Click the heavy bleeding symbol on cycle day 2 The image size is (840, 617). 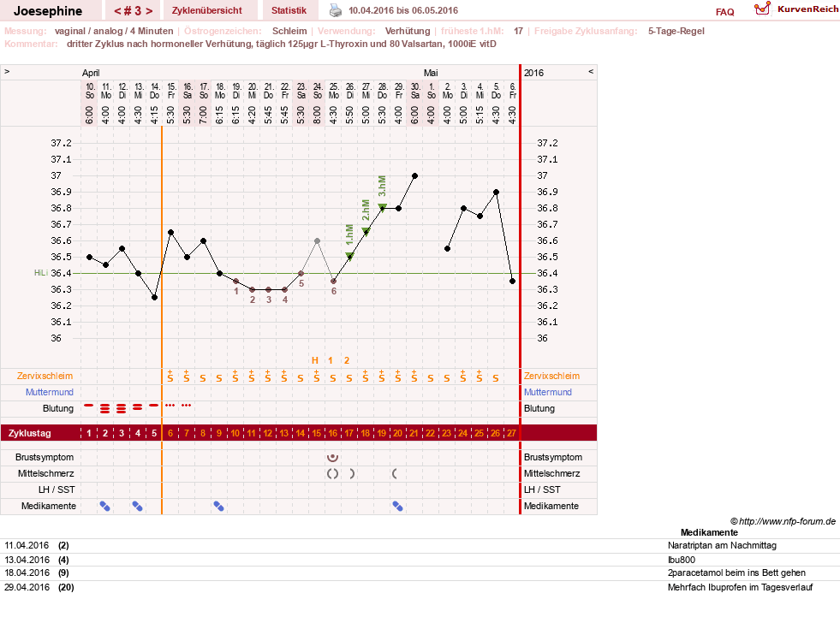click(x=105, y=409)
